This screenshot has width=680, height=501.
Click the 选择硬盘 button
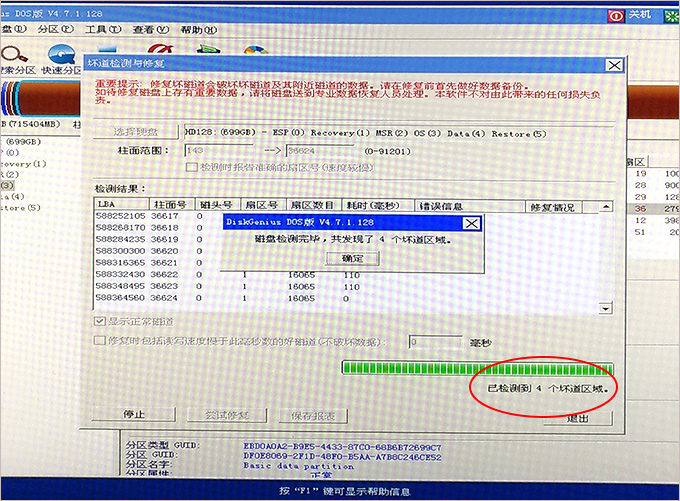(x=136, y=131)
